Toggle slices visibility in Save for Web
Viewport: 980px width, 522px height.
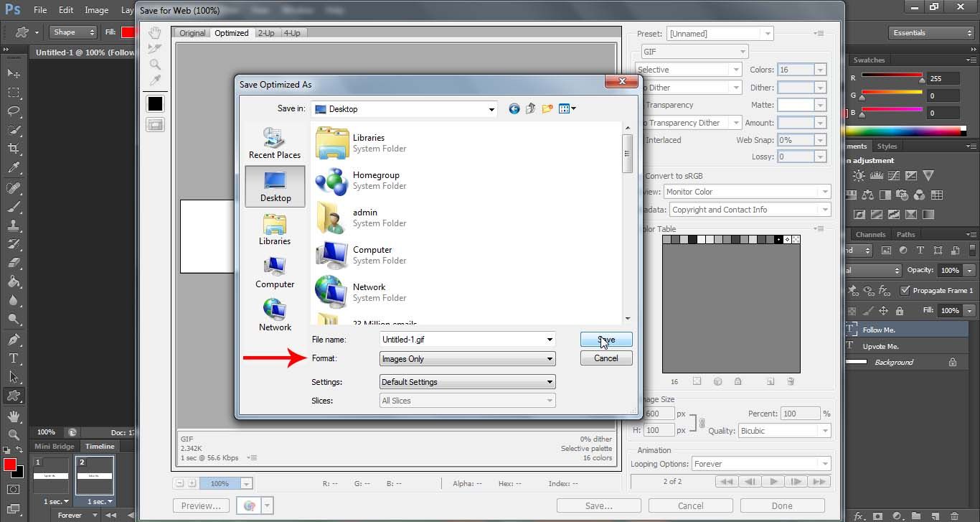pos(155,125)
